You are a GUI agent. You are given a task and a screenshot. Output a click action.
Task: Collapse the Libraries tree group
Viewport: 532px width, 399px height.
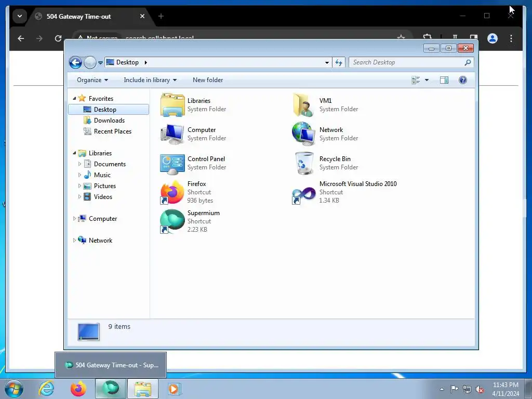coord(74,153)
